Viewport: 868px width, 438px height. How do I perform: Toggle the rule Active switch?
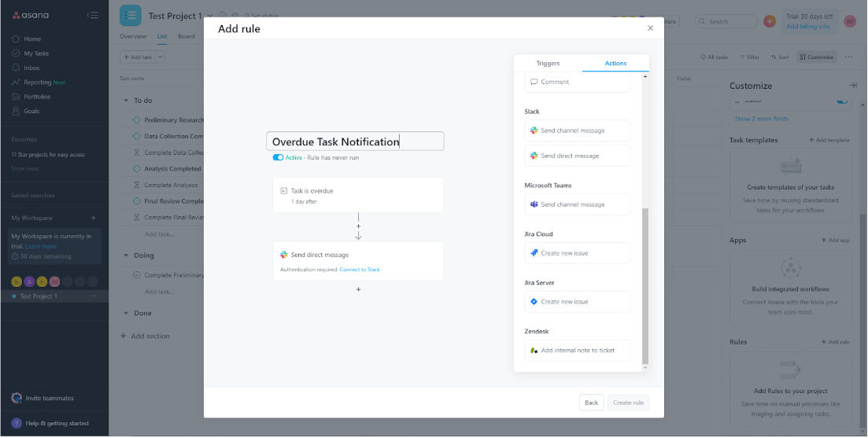pyautogui.click(x=278, y=157)
